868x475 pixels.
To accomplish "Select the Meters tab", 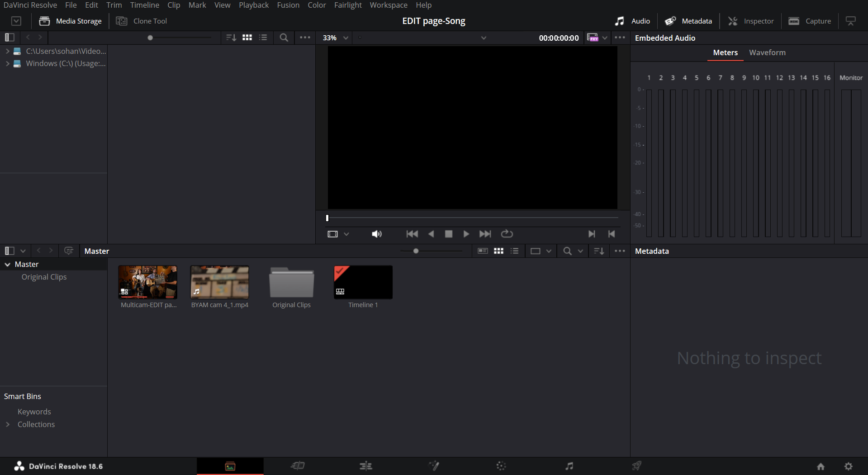I will pyautogui.click(x=725, y=52).
